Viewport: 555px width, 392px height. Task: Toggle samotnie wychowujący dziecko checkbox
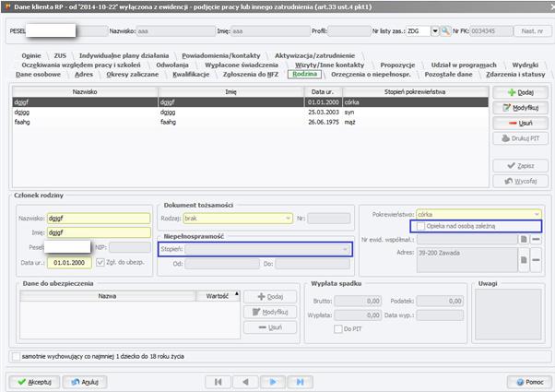click(x=16, y=356)
